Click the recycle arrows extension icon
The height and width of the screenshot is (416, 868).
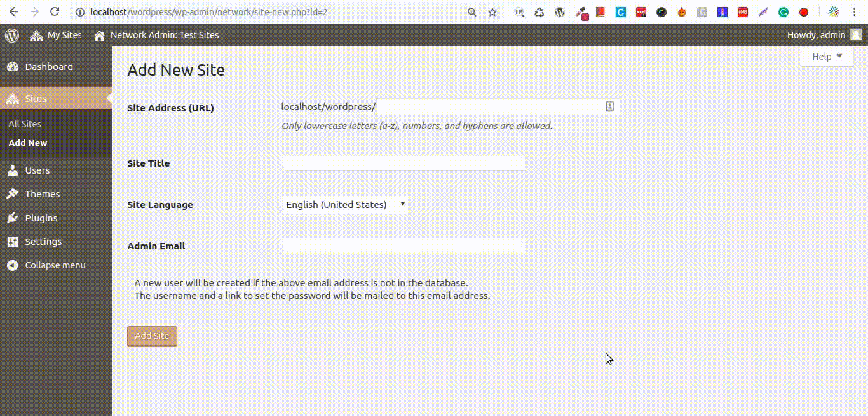coord(539,12)
